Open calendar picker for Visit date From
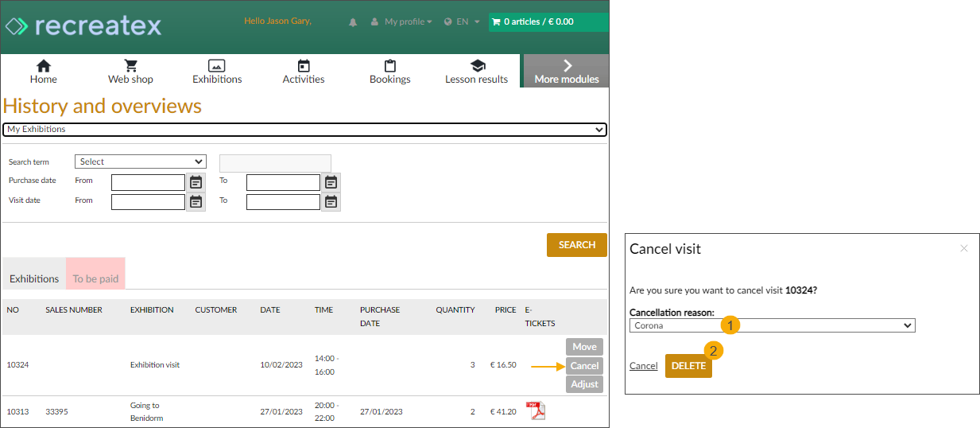The width and height of the screenshot is (980, 428). pyautogui.click(x=196, y=201)
